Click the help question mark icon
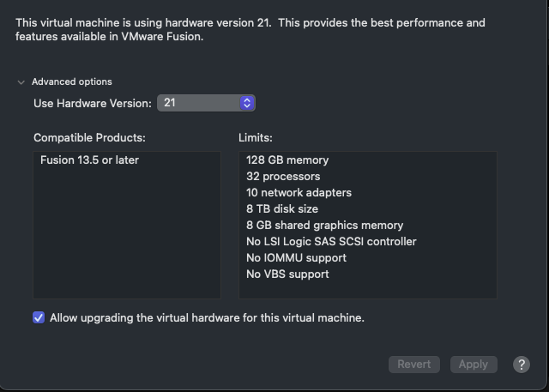Viewport: 549px width, 392px height. pyautogui.click(x=522, y=365)
